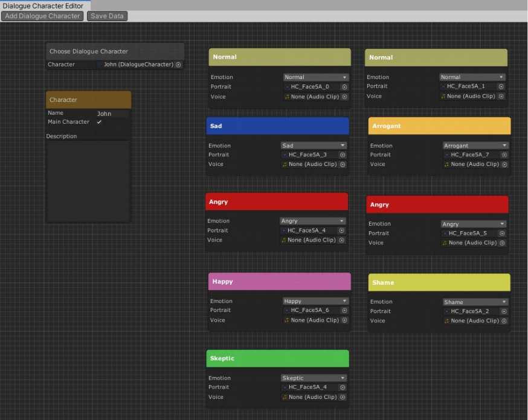Toggle the Main Character checkbox

tap(99, 122)
